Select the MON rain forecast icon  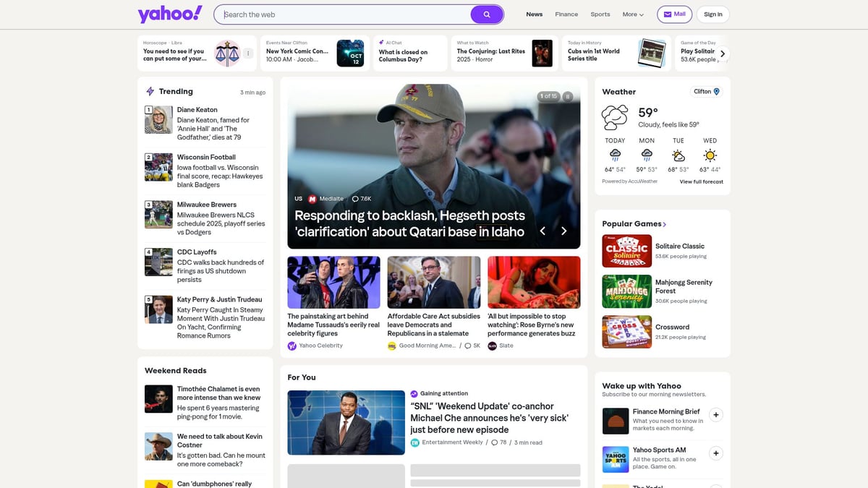click(x=647, y=155)
